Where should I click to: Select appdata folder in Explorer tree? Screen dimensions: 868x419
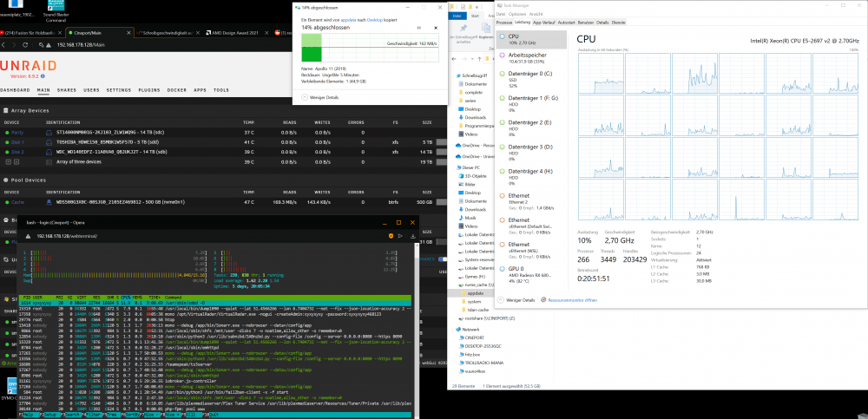point(474,293)
